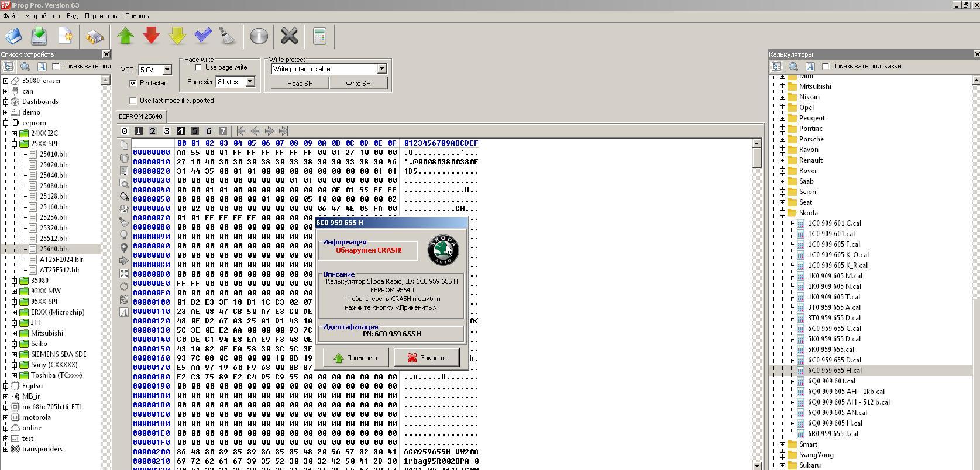Enable Use fast mode if supported
The height and width of the screenshot is (470, 980).
[133, 101]
